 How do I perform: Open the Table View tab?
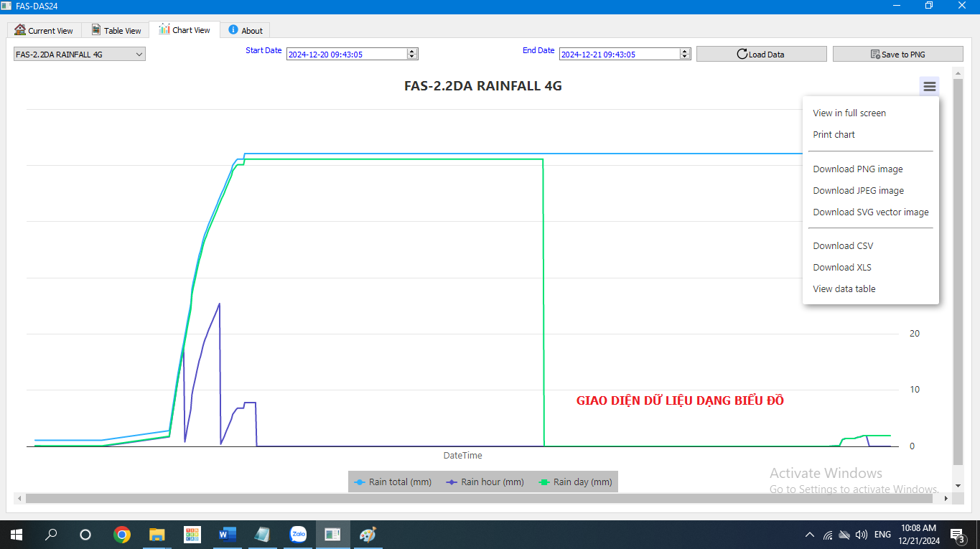(116, 30)
